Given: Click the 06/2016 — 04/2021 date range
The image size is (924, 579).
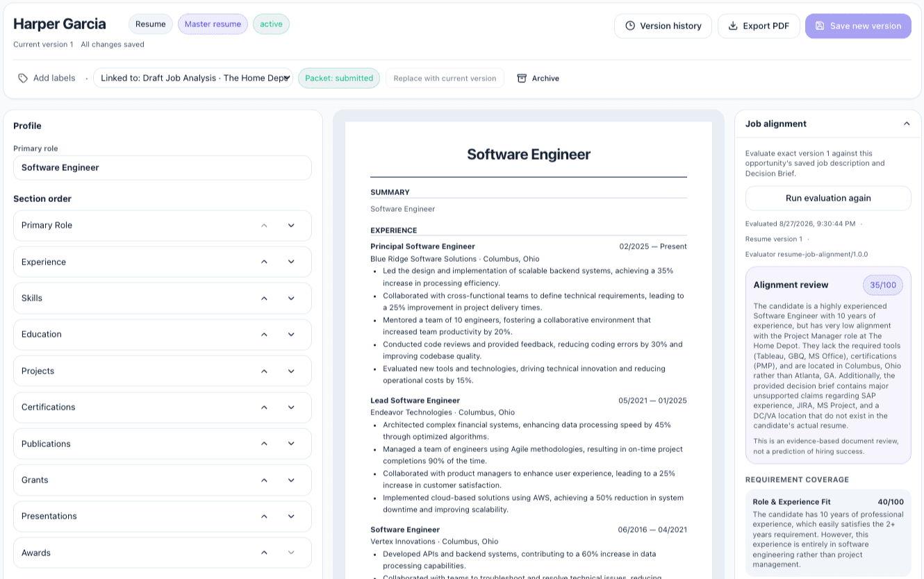Looking at the screenshot, I should point(652,530).
